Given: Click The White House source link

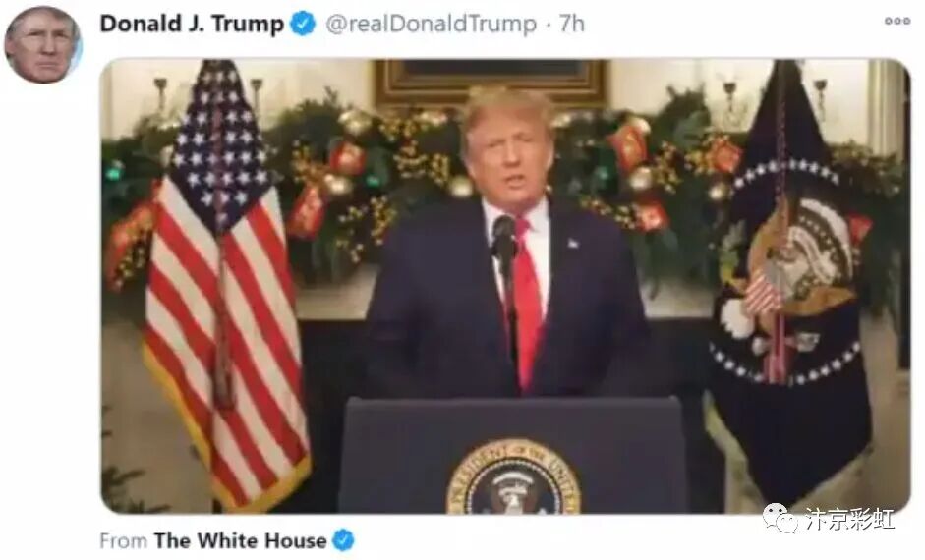Looking at the screenshot, I should coord(240,540).
